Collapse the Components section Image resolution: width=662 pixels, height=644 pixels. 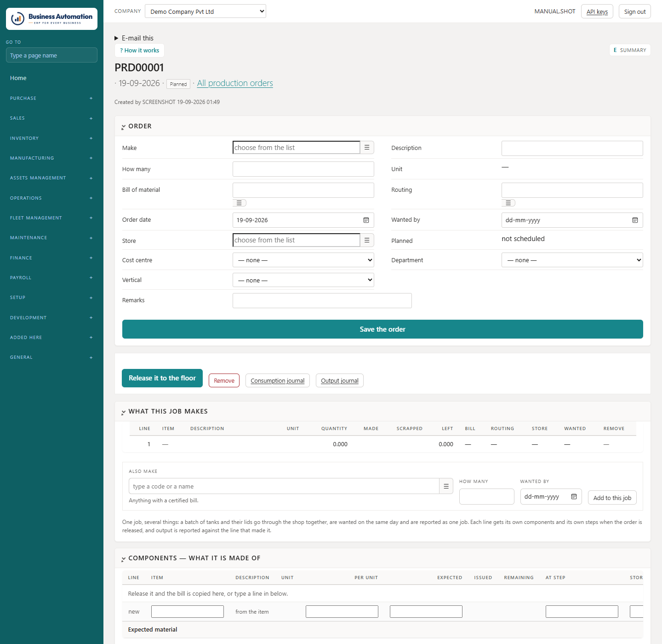pyautogui.click(x=123, y=559)
